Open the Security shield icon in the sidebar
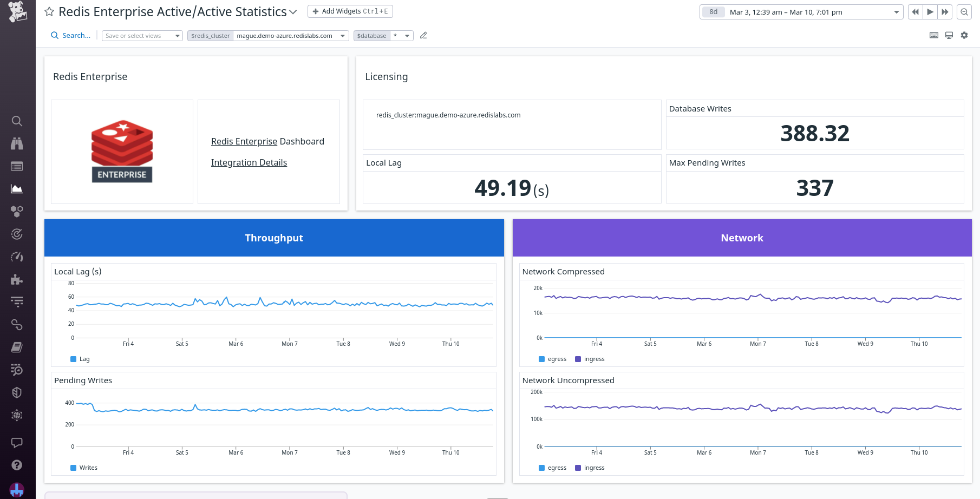Viewport: 980px width, 499px height. tap(17, 392)
